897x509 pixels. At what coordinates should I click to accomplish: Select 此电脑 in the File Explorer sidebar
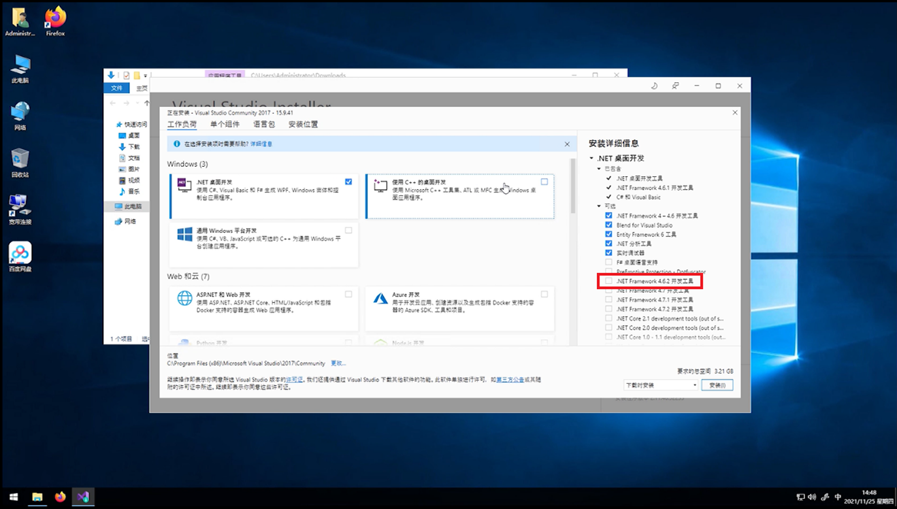click(x=128, y=206)
